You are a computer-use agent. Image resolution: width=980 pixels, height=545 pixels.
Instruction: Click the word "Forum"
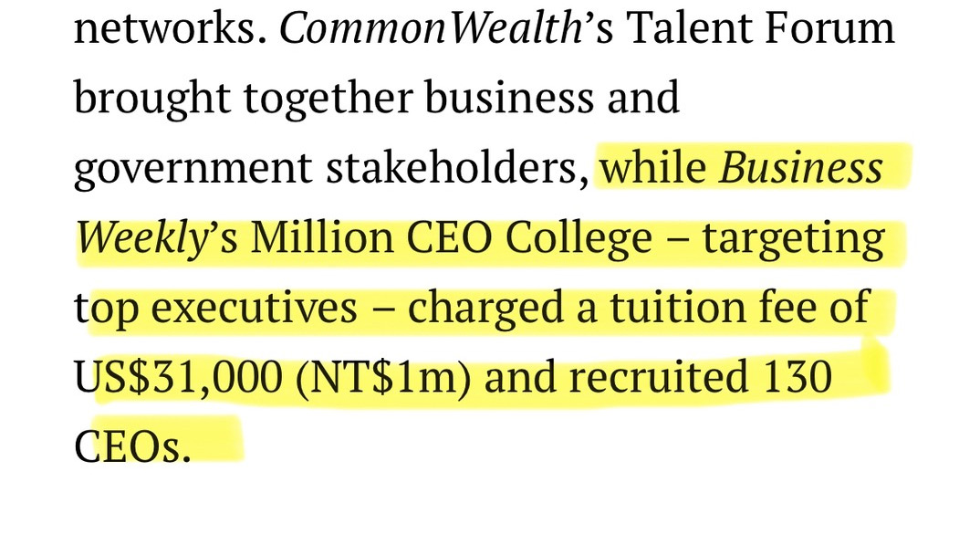pyautogui.click(x=831, y=28)
